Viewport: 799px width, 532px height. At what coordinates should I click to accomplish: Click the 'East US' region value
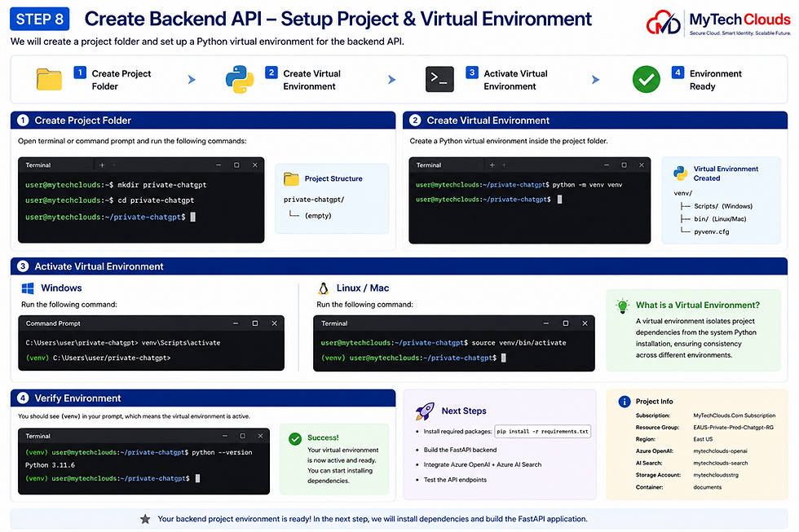[x=703, y=439]
